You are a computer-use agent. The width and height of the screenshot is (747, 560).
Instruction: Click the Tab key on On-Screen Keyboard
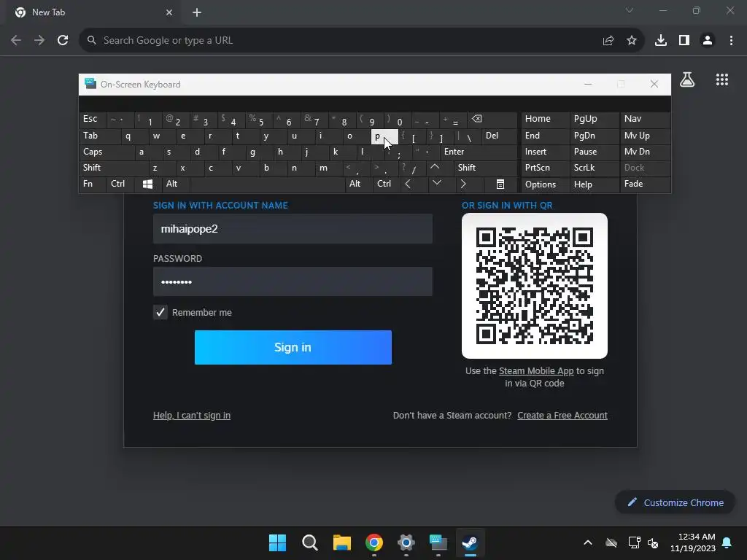pos(99,136)
